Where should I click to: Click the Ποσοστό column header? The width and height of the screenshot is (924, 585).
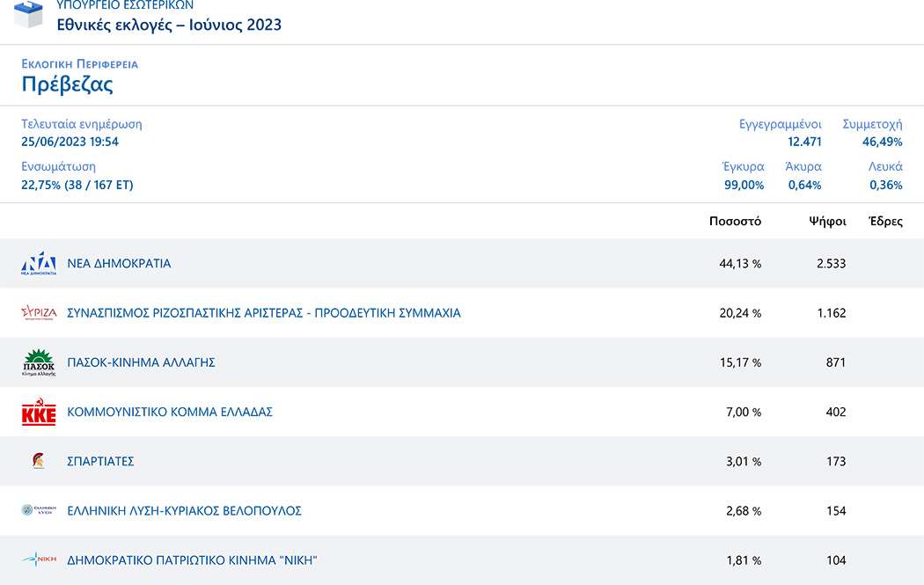(x=735, y=222)
